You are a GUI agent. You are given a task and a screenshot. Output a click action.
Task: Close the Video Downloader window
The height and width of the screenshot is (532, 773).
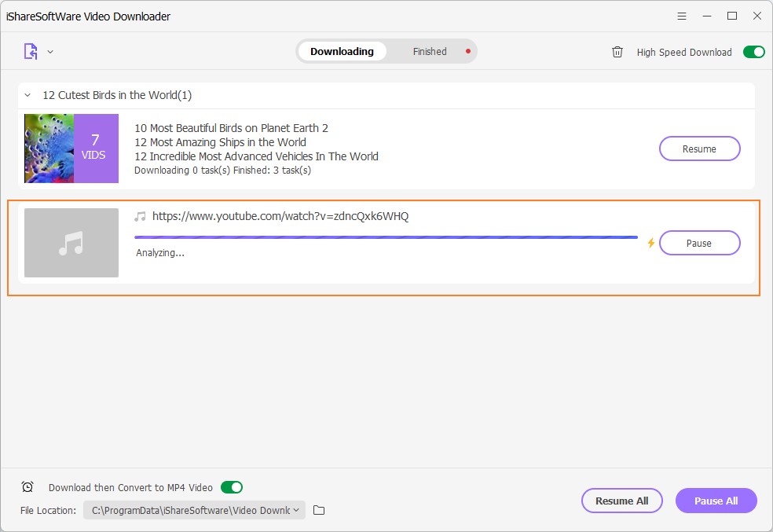point(757,17)
